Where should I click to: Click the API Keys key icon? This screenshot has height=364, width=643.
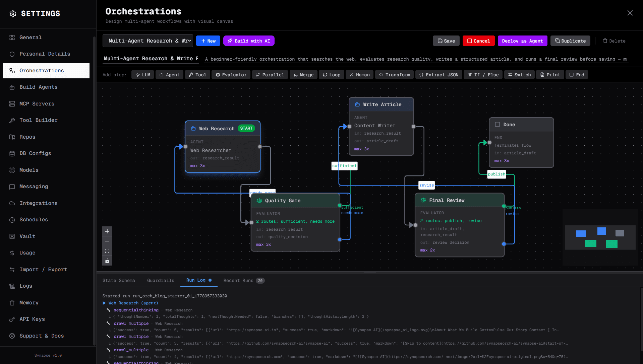point(12,319)
